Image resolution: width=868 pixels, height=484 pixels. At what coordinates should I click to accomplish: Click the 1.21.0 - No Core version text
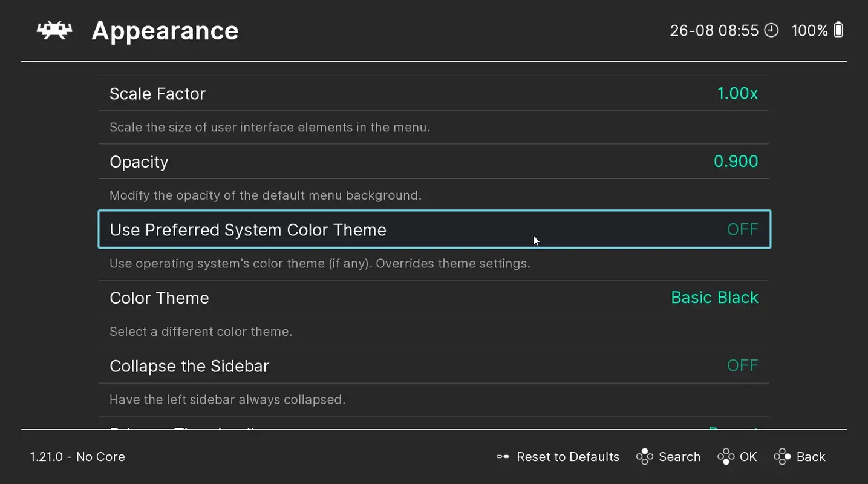pyautogui.click(x=77, y=457)
